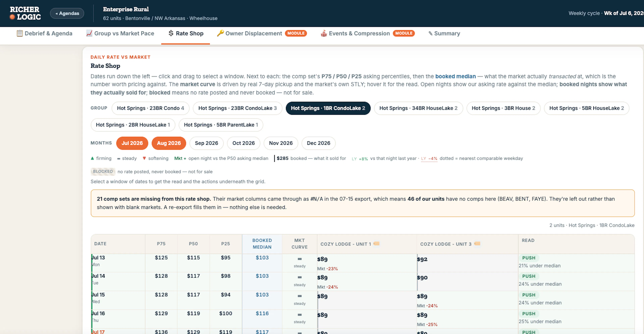Click the PUSH badge in Jul 16 row

tap(528, 314)
